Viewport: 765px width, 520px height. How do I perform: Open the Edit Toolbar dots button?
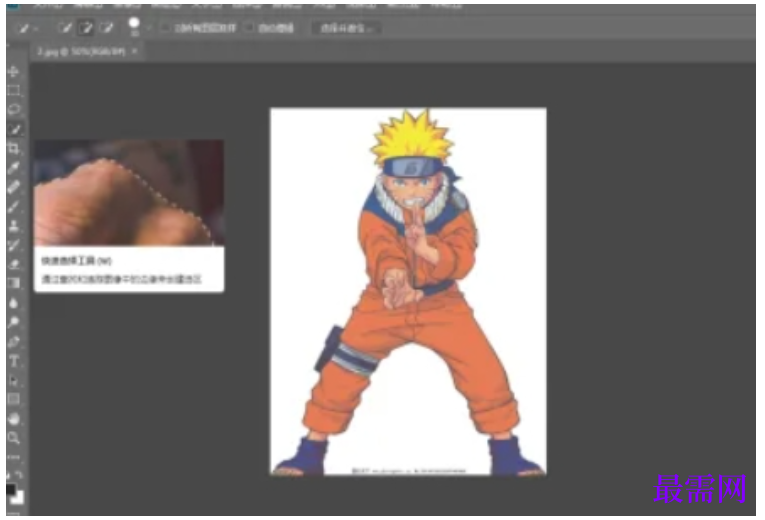[14, 457]
